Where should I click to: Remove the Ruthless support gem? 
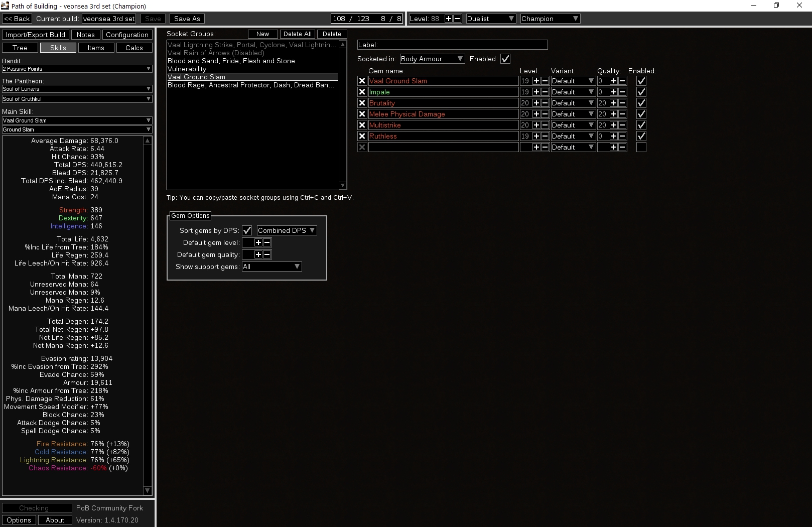tap(362, 136)
